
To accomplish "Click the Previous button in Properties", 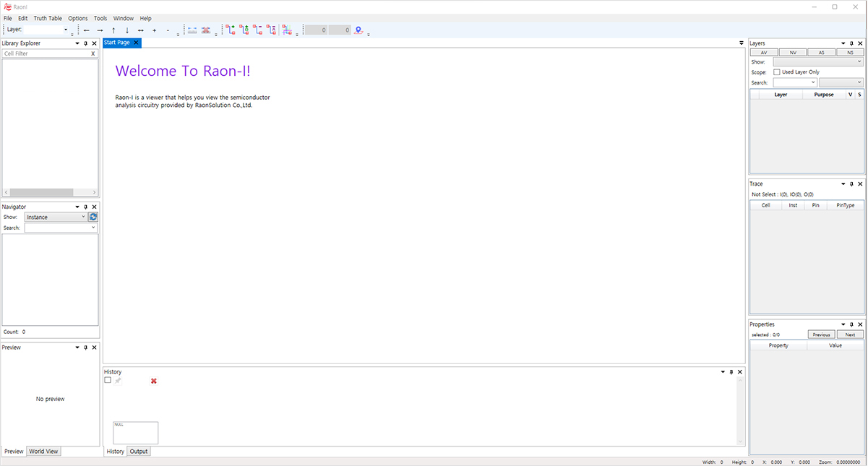I will 821,335.
